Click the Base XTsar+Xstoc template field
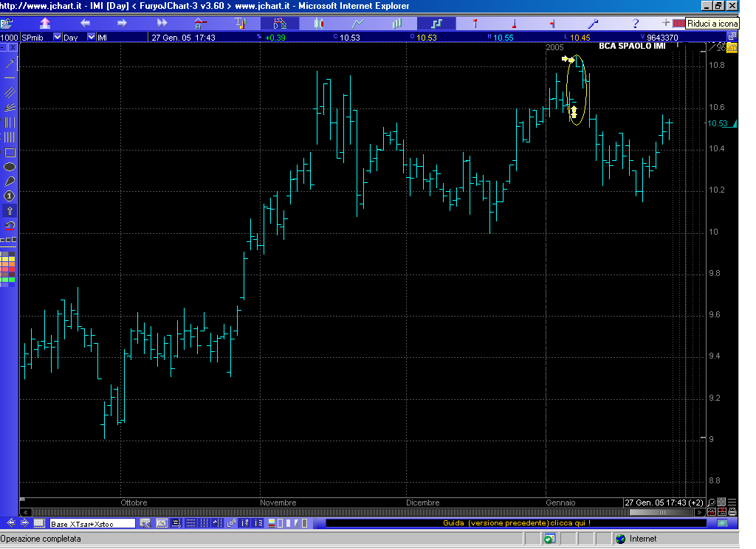The height and width of the screenshot is (549, 756). (x=92, y=524)
